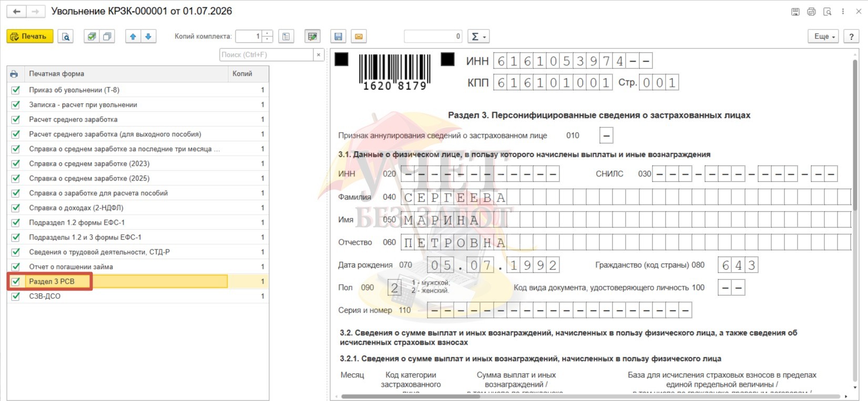Open print preview magnifier icon
This screenshot has height=401, width=868.
click(66, 36)
